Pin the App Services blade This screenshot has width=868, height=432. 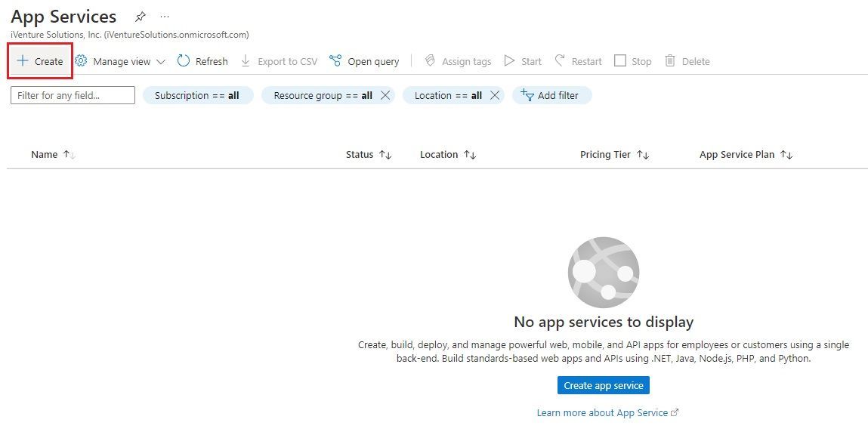point(140,17)
